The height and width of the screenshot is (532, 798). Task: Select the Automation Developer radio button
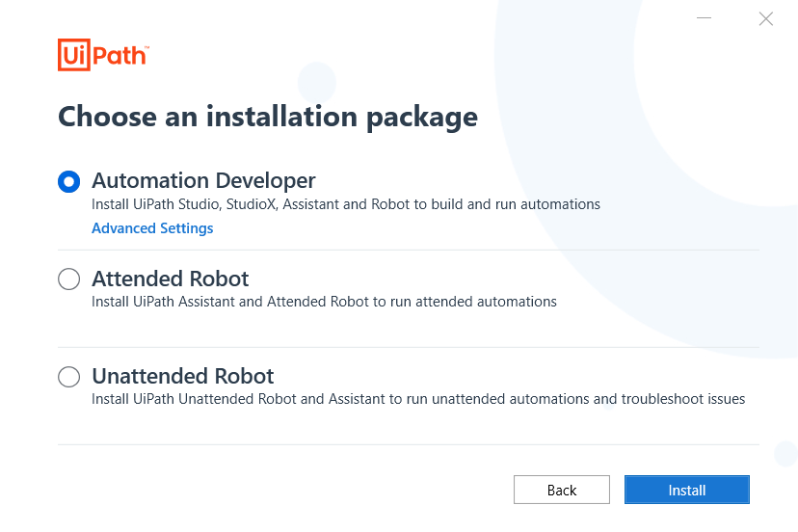tap(69, 181)
